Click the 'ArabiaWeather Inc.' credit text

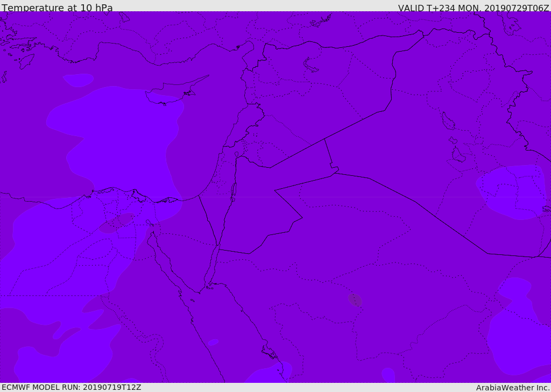click(513, 388)
